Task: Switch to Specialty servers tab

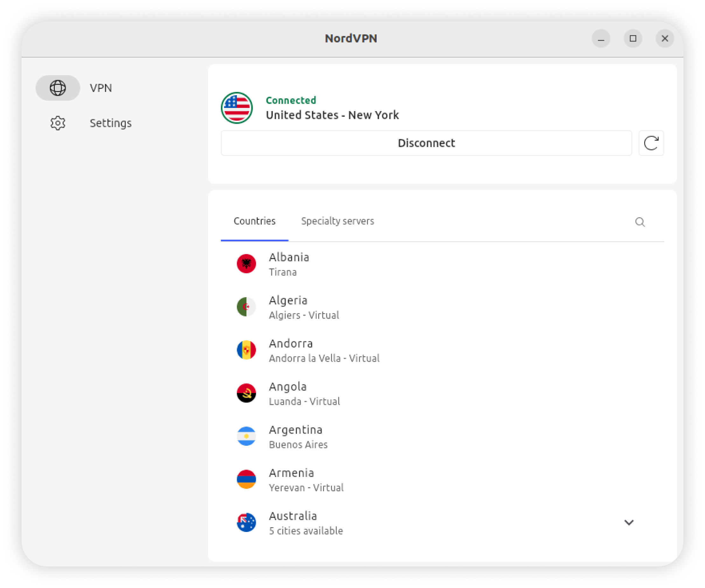Action: click(338, 221)
